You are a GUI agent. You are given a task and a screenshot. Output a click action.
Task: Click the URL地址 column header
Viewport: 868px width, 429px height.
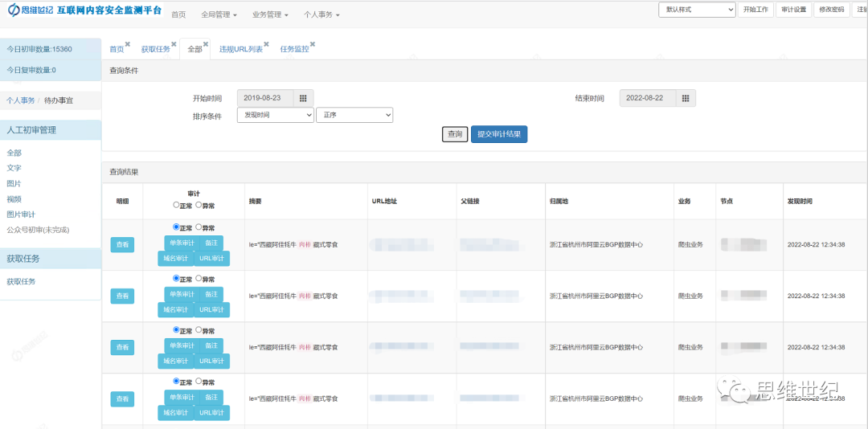pyautogui.click(x=384, y=201)
